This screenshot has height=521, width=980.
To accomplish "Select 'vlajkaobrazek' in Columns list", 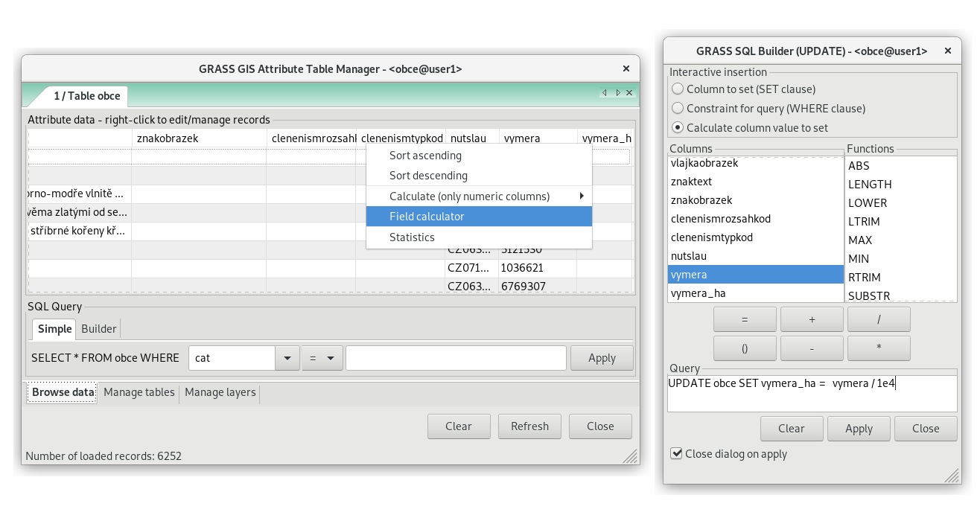I will coord(756,163).
